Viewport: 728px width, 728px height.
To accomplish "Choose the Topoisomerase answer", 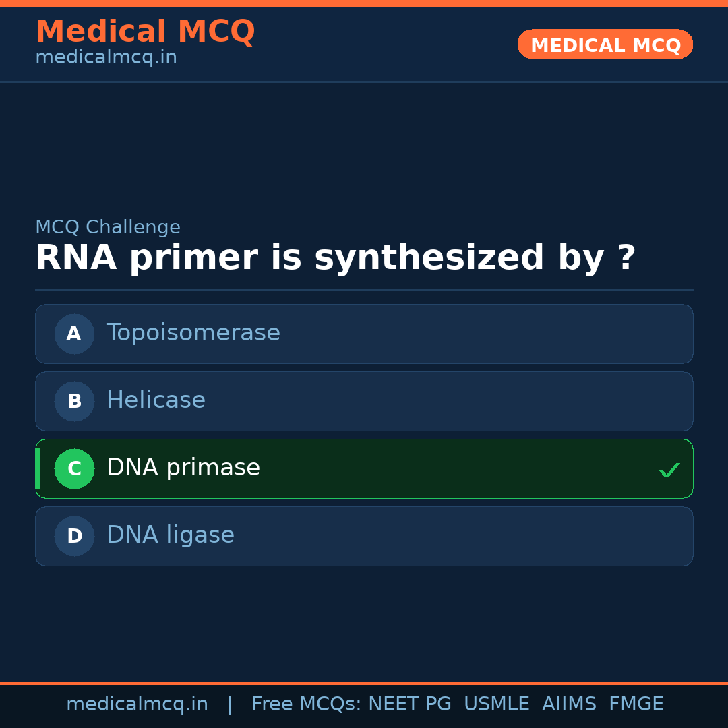I will [x=193, y=333].
